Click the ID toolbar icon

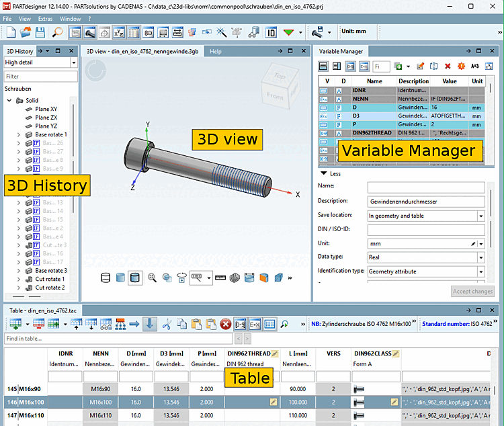(x=271, y=32)
